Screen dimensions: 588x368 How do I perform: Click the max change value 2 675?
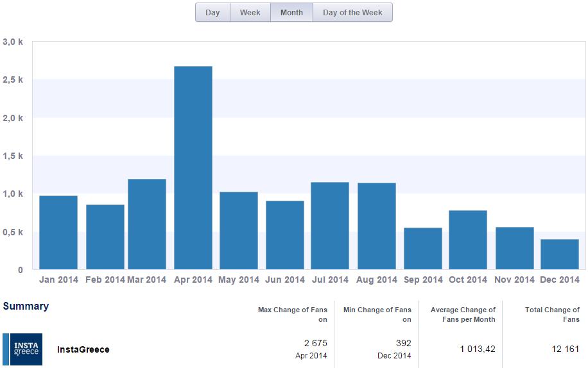pos(316,343)
